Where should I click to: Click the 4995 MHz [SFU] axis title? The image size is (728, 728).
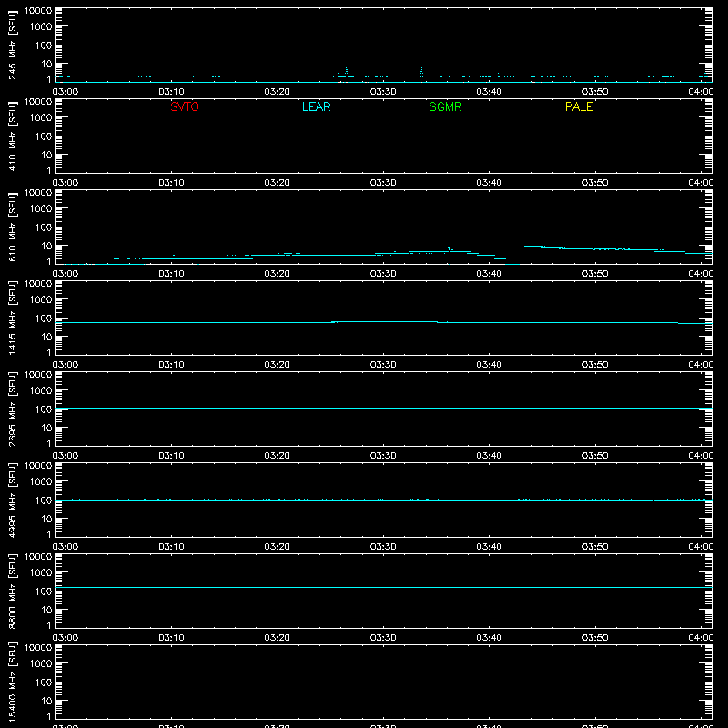pos(12,500)
